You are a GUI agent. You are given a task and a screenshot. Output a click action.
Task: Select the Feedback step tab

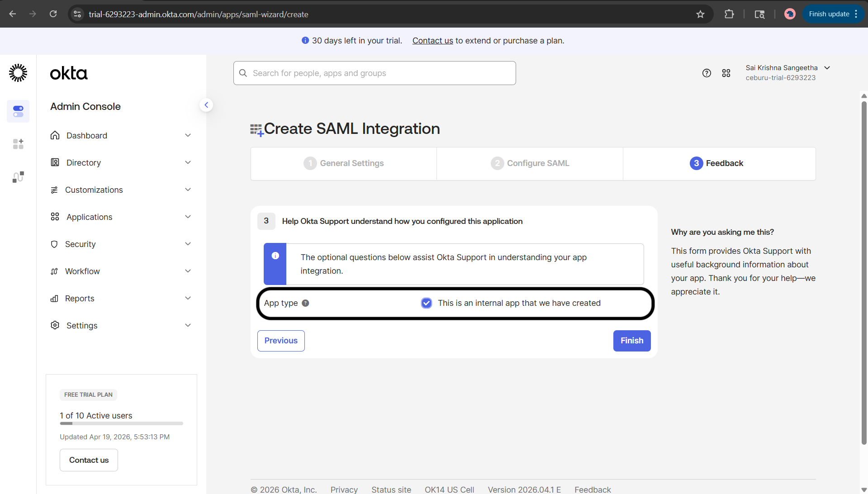tap(719, 163)
